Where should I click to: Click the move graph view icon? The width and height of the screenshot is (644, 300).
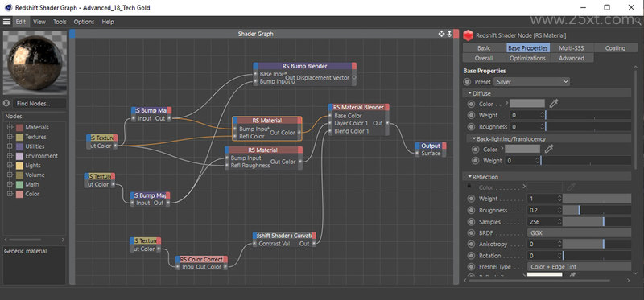click(441, 34)
